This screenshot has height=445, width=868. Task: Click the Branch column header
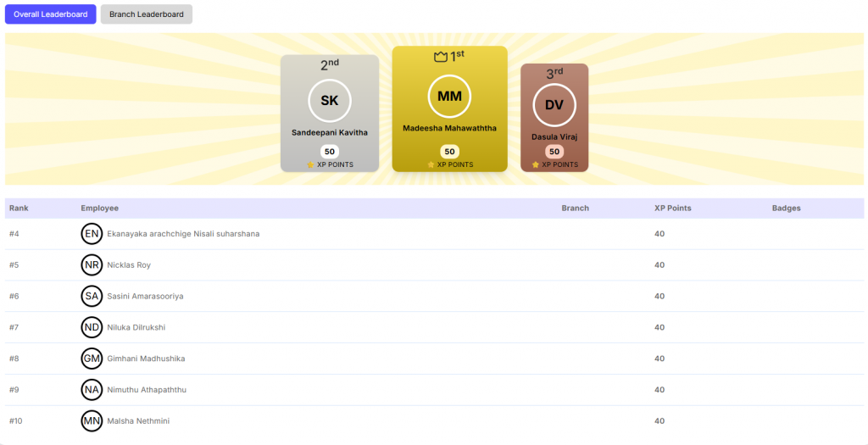pyautogui.click(x=575, y=209)
